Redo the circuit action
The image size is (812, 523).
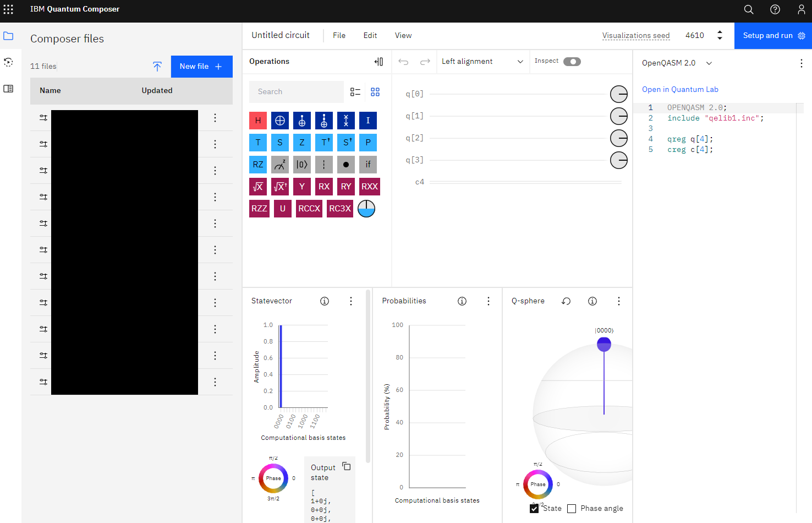pyautogui.click(x=425, y=62)
